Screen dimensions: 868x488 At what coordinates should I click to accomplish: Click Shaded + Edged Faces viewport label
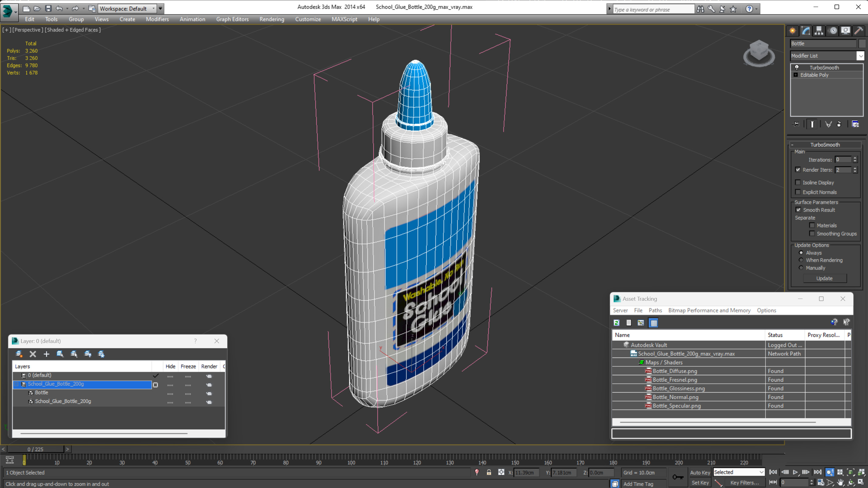73,29
